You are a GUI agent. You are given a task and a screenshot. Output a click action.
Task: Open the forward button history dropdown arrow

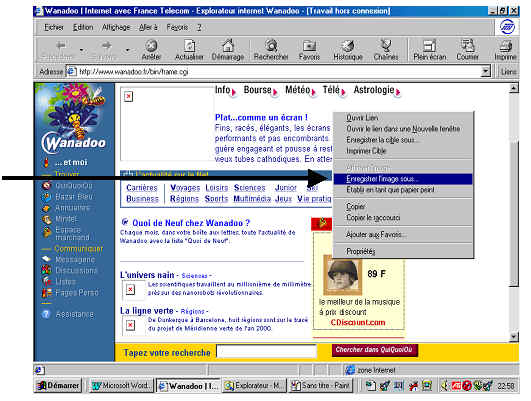[x=127, y=50]
